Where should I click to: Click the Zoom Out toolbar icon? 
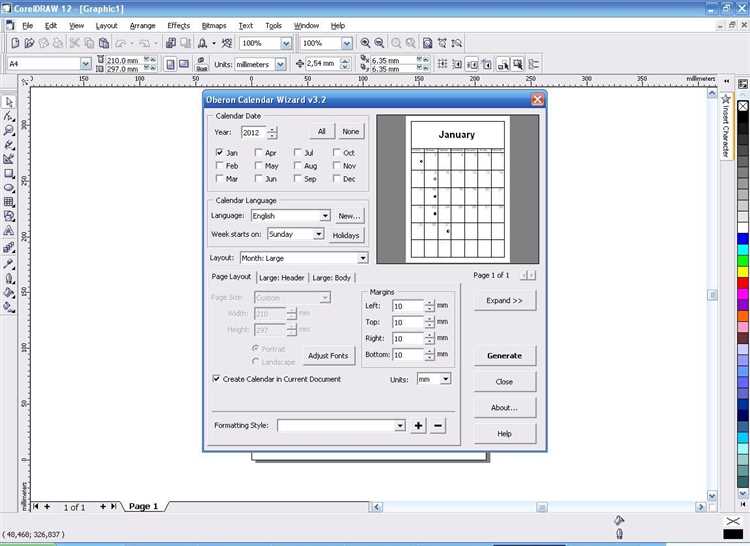[379, 43]
